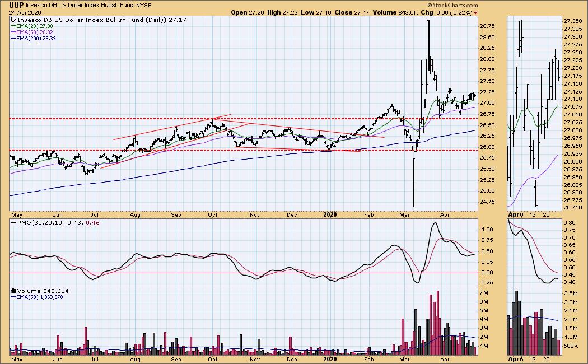Click the 27.100 label on zoom panel axis
Image resolution: width=588 pixels, height=364 pixels.
(x=572, y=99)
